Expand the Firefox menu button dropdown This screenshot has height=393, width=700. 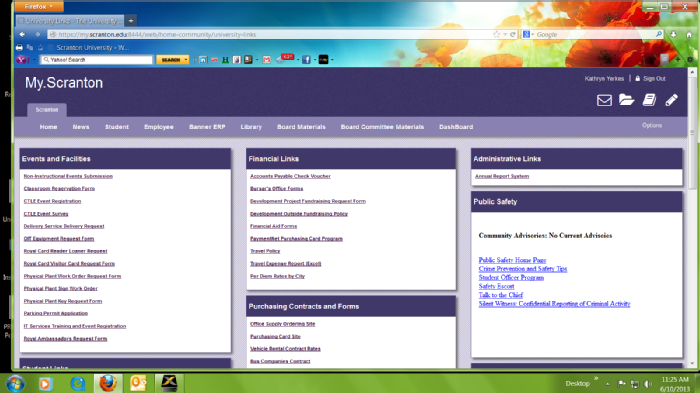(x=39, y=6)
